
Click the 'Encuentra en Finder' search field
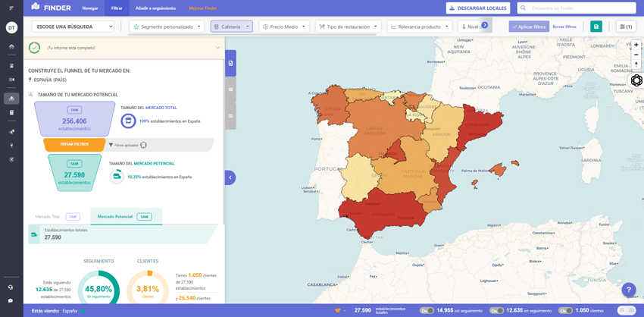tap(577, 8)
